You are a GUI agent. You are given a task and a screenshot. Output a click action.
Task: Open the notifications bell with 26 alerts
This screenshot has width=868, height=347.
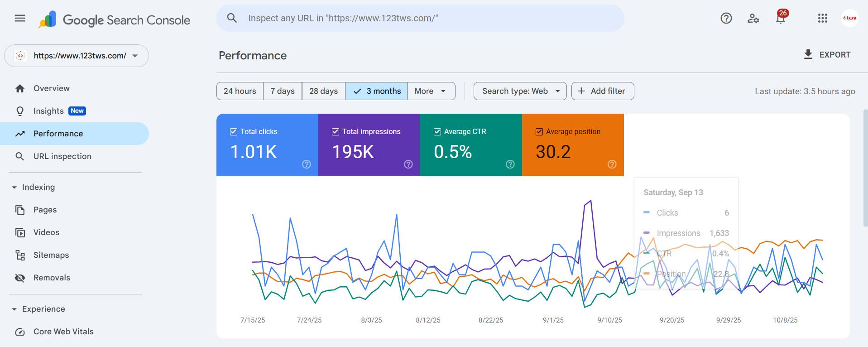(x=780, y=19)
